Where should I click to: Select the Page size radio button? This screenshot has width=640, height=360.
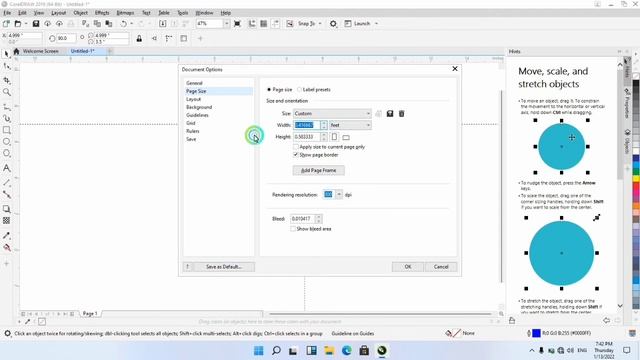(x=269, y=89)
